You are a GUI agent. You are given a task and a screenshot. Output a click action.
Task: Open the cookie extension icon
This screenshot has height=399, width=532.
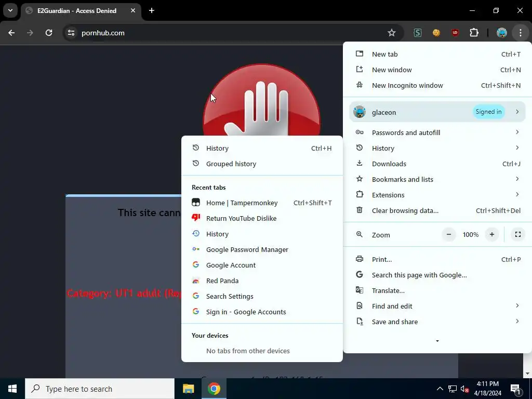coord(436,33)
